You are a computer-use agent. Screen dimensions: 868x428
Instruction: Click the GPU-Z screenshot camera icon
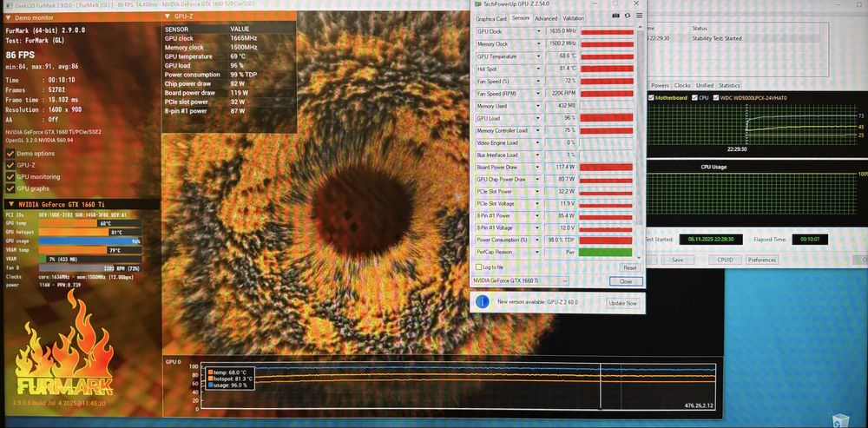click(615, 16)
